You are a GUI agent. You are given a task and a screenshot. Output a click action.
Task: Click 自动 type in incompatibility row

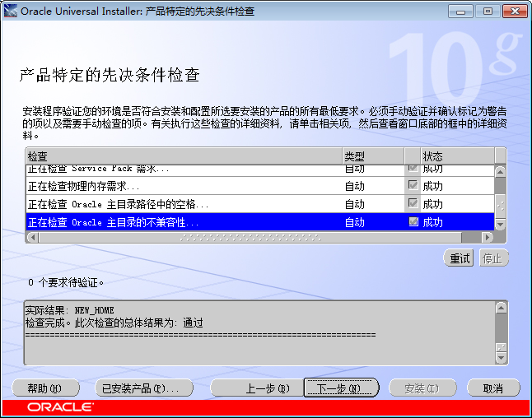click(355, 223)
